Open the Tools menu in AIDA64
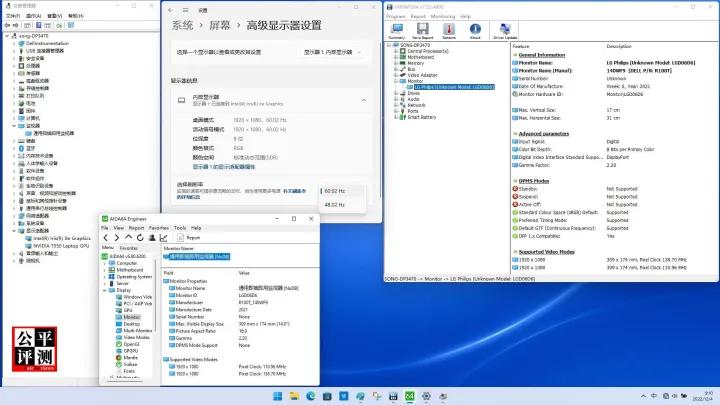The width and height of the screenshot is (720, 405). [x=180, y=228]
